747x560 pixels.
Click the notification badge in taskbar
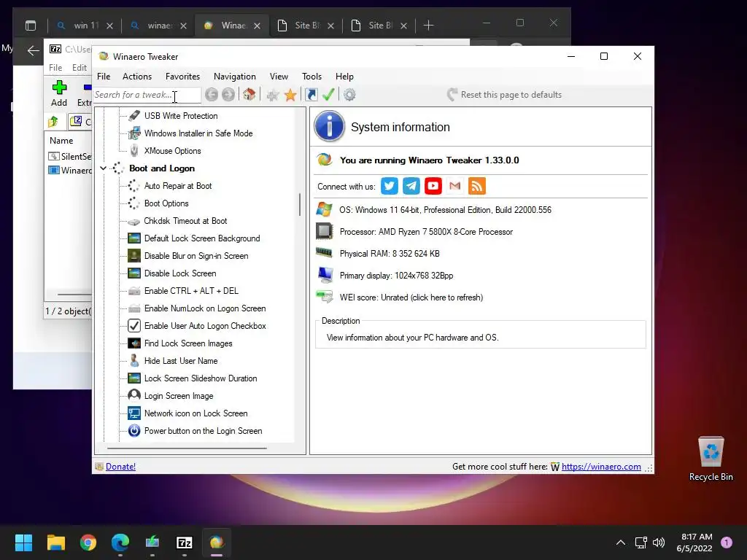click(x=727, y=542)
